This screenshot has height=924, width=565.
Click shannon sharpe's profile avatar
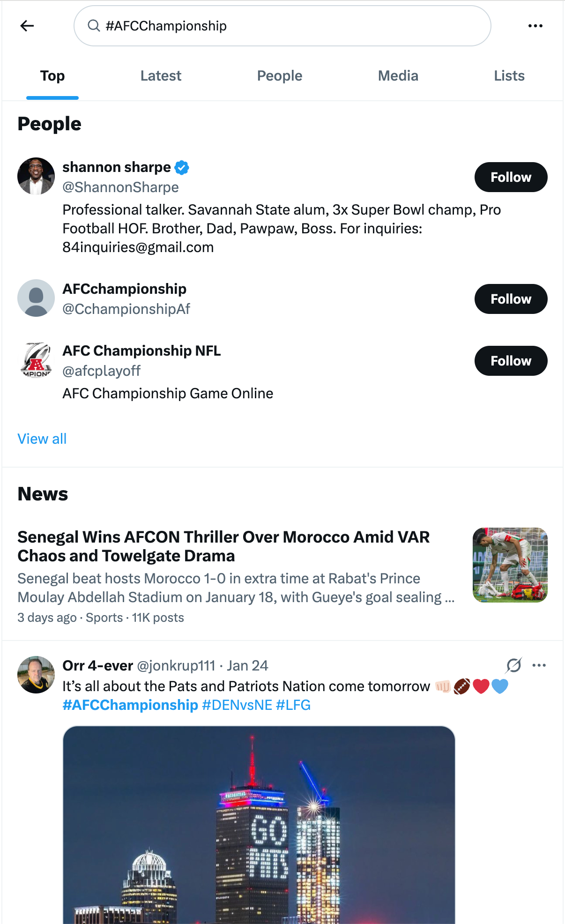pyautogui.click(x=36, y=176)
